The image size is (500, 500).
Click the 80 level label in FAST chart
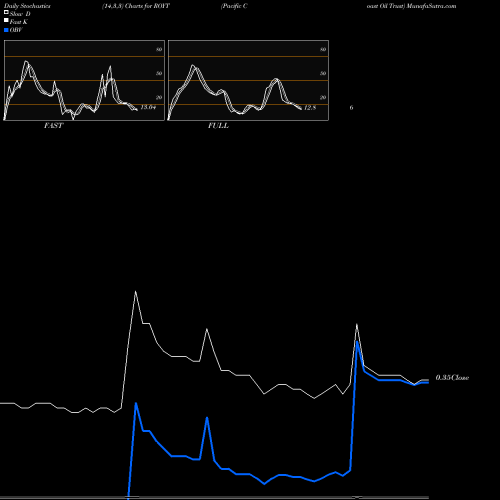click(159, 49)
